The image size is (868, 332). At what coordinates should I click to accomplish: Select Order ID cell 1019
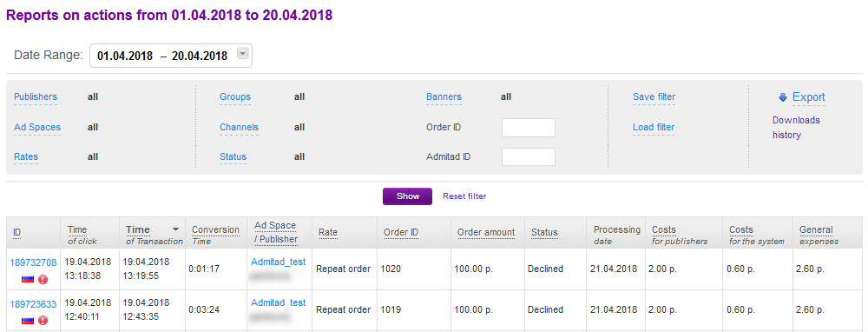[391, 309]
